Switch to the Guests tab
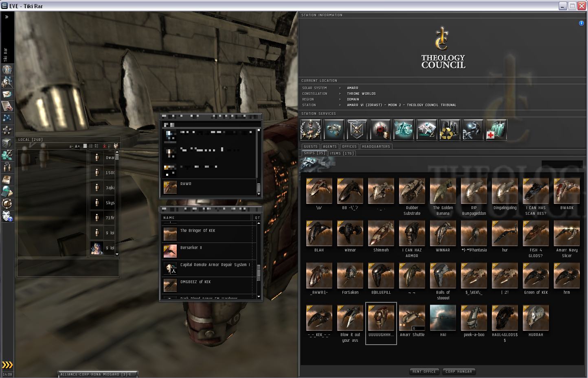Screen dimensions: 588x378 311,146
